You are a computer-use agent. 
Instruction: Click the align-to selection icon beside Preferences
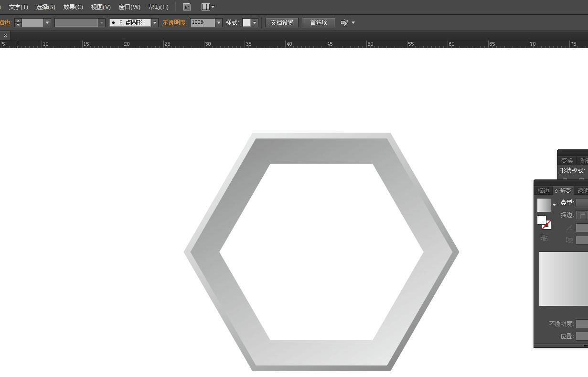point(344,22)
